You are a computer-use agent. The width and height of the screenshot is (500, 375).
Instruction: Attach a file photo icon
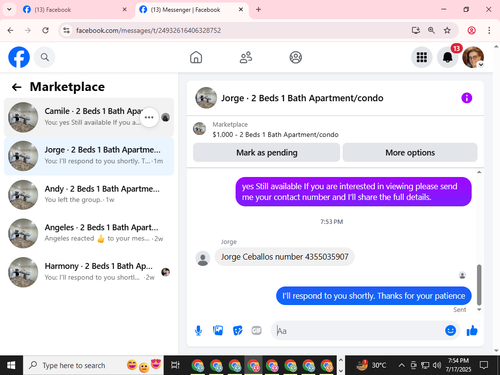[x=218, y=330]
